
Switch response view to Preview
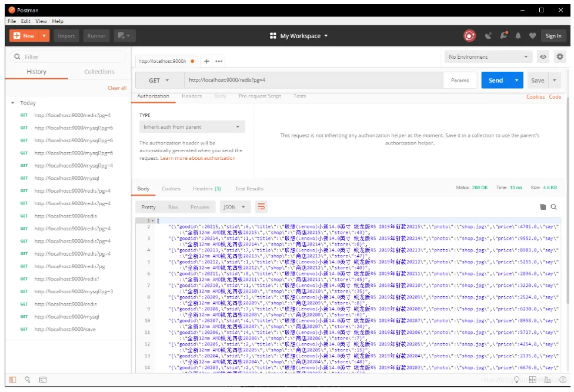point(200,207)
